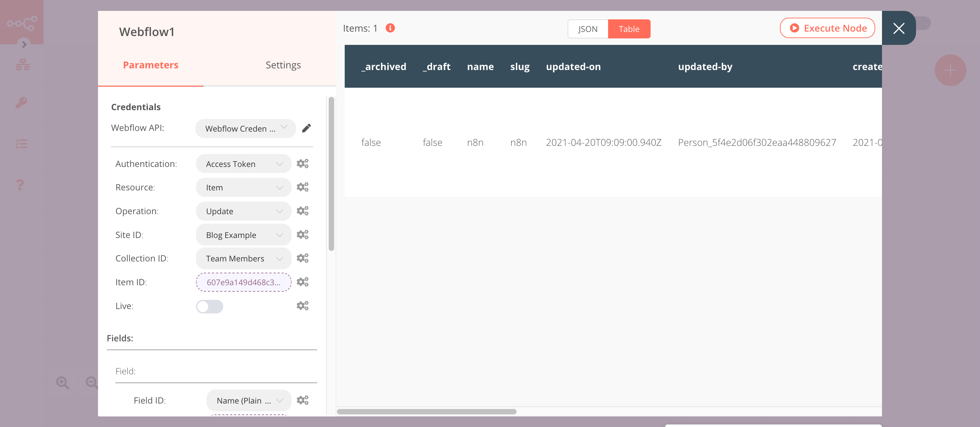Open the Credentials key icon in the sidebar
Image resolution: width=980 pixels, height=427 pixels.
(x=21, y=103)
